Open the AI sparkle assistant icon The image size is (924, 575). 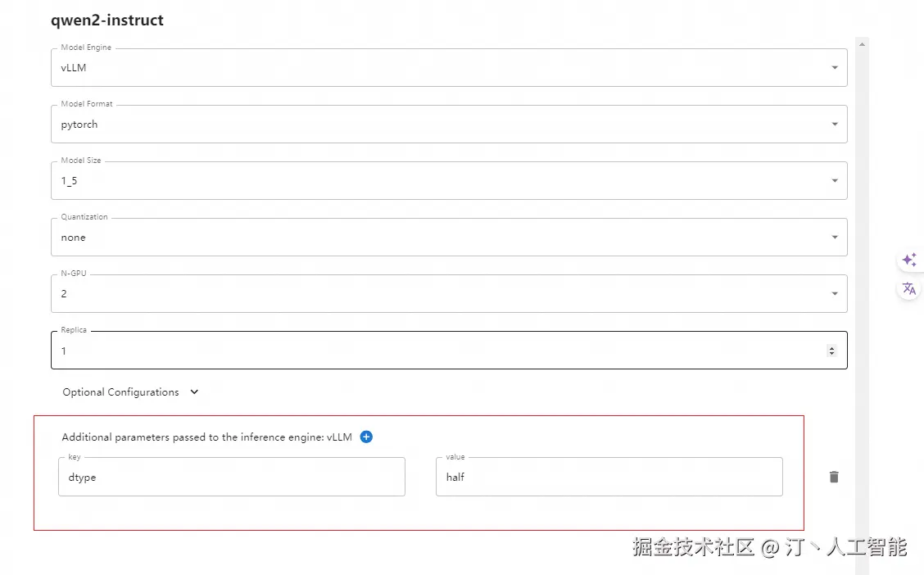click(x=909, y=259)
